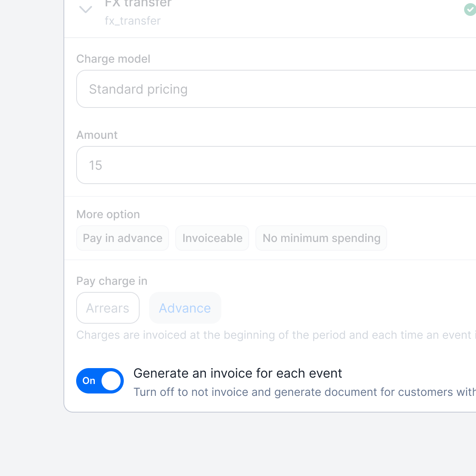Click the FX transfer charge title
The height and width of the screenshot is (476, 476).
138,3
